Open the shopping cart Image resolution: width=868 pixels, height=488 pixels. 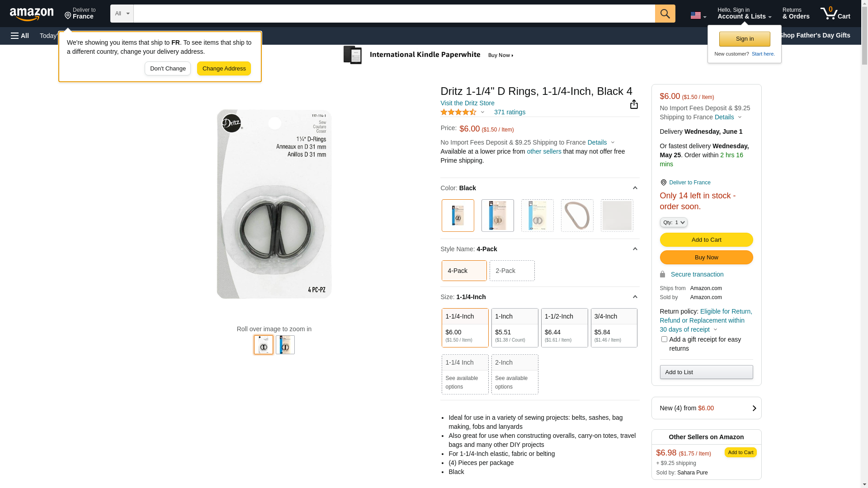[x=835, y=14]
